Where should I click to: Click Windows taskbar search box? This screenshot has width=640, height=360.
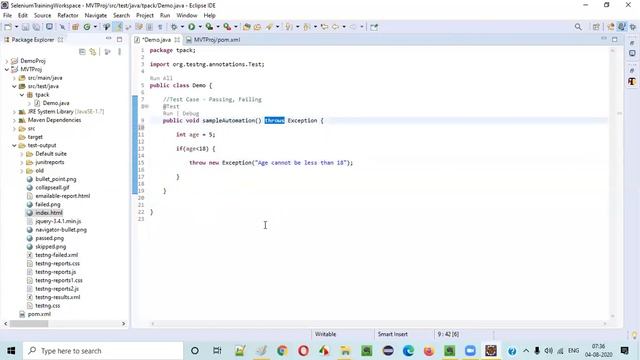[103, 351]
